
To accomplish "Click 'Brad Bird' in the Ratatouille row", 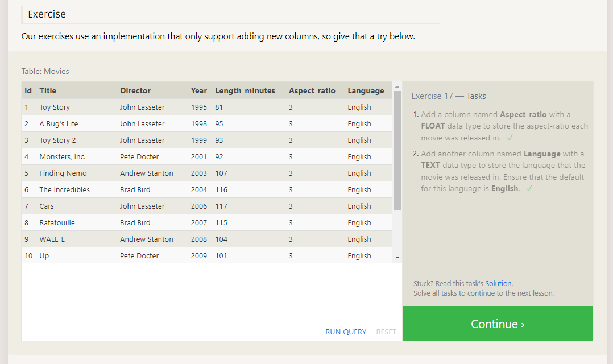I will click(x=135, y=222).
